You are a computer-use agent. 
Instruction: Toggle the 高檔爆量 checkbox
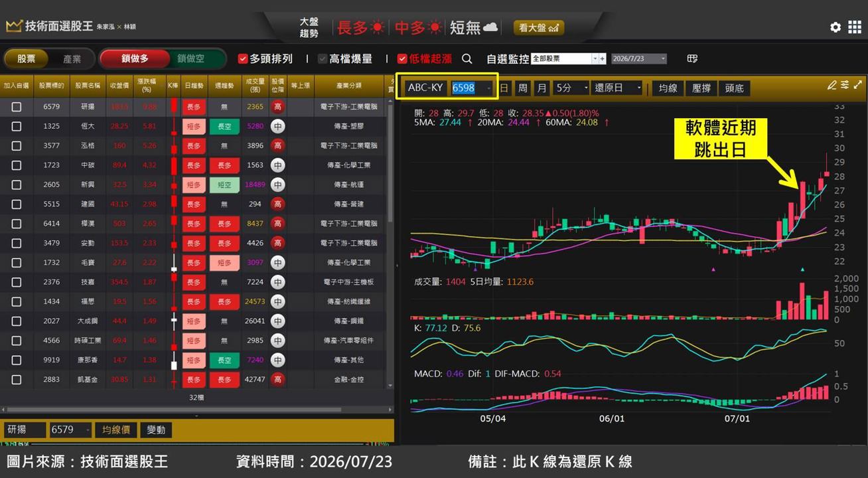[x=323, y=59]
